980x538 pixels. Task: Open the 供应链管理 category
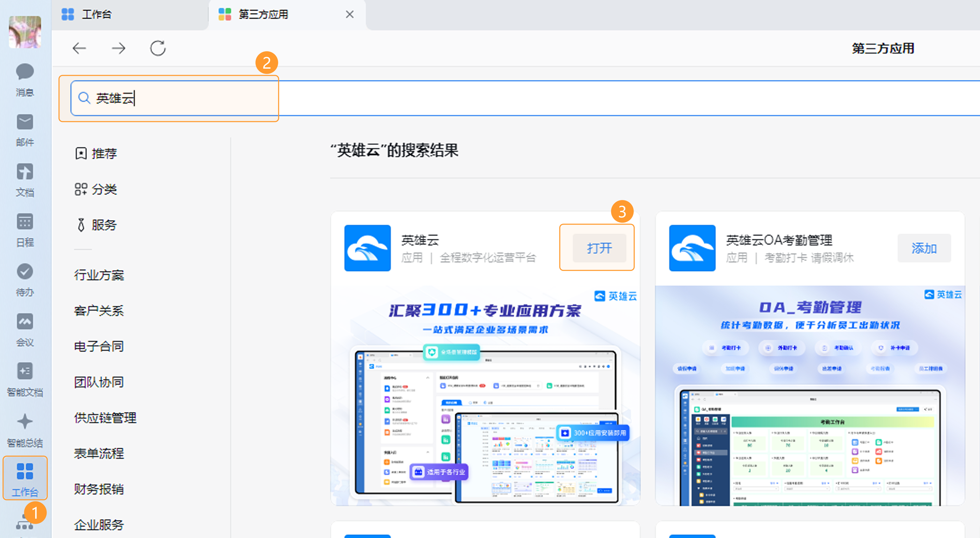click(105, 418)
